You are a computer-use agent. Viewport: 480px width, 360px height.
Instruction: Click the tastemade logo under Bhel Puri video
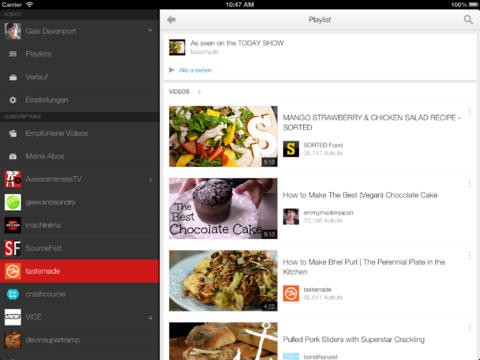pyautogui.click(x=291, y=293)
